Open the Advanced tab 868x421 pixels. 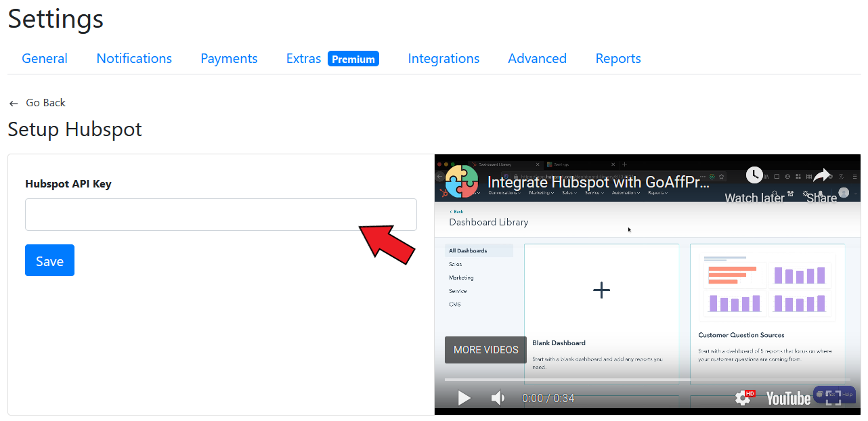coord(537,59)
